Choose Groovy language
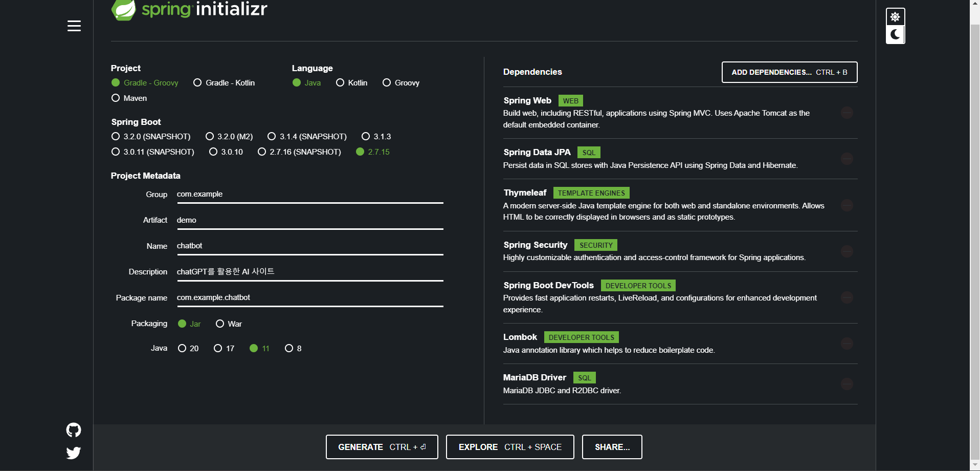980x471 pixels. (401, 83)
